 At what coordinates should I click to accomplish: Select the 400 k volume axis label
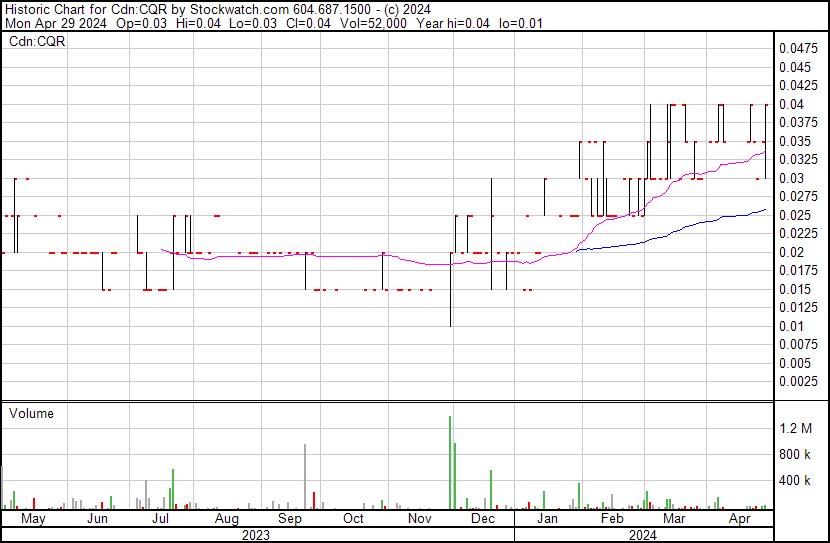click(x=795, y=481)
